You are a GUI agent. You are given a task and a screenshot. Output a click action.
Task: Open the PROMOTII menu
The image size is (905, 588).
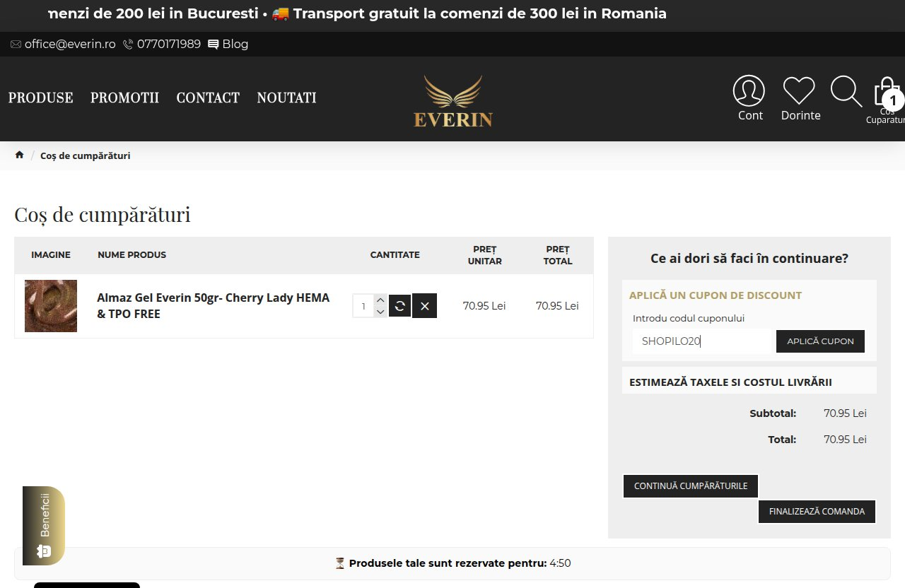click(125, 98)
